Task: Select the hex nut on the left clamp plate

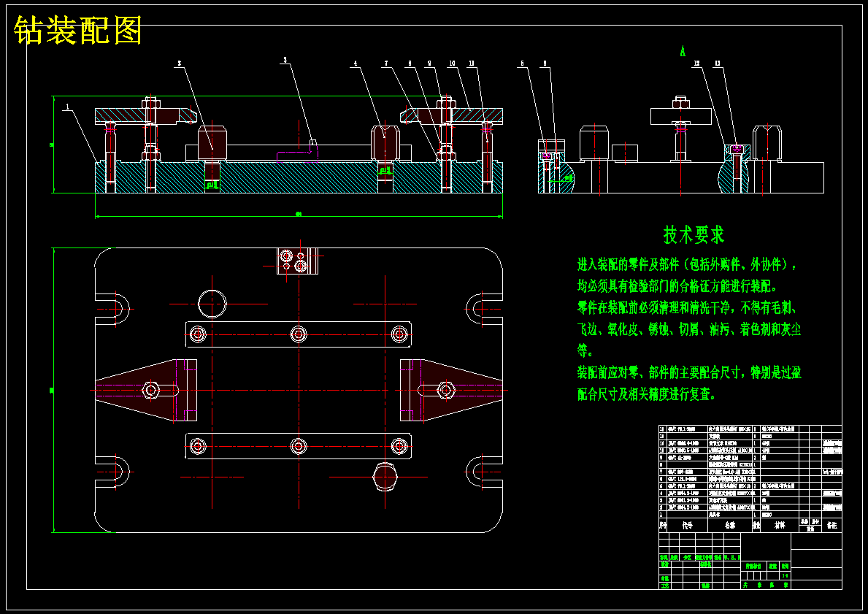Action: [x=150, y=391]
